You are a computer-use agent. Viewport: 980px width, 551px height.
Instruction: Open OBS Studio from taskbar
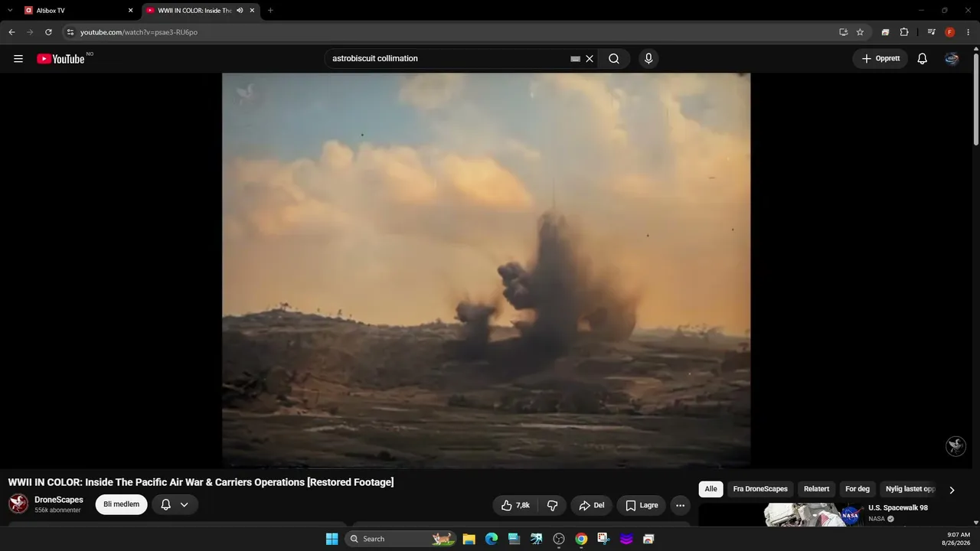point(559,539)
